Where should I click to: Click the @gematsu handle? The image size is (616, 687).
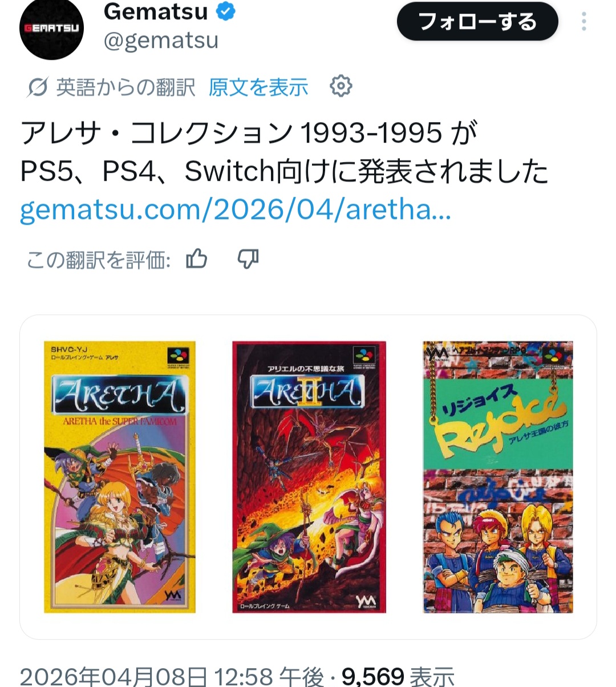click(x=161, y=41)
